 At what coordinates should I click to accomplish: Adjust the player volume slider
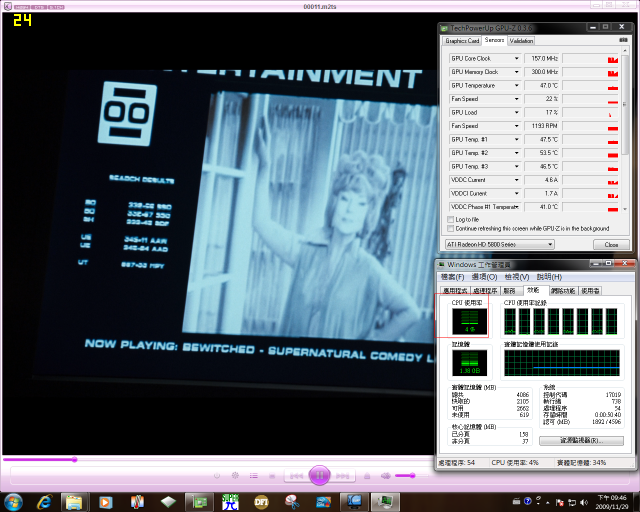click(x=411, y=476)
